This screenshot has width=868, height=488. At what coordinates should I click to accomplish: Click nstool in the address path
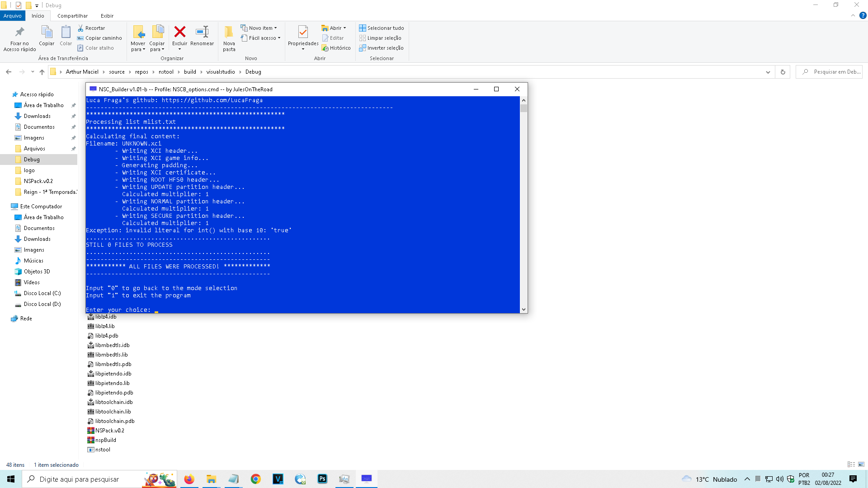pyautogui.click(x=166, y=72)
